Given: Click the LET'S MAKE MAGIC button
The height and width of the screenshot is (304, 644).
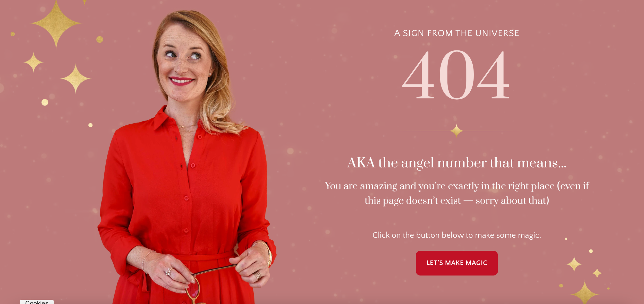Looking at the screenshot, I should pyautogui.click(x=456, y=263).
